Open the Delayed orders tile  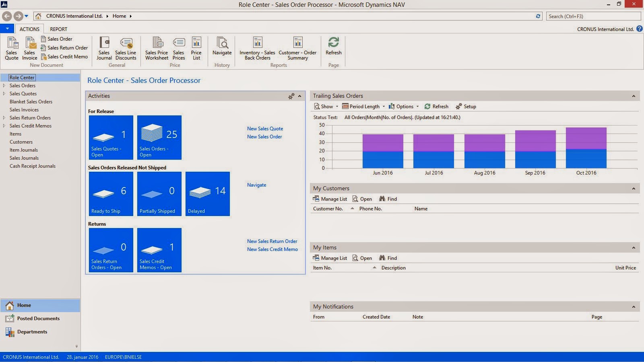[x=208, y=194]
